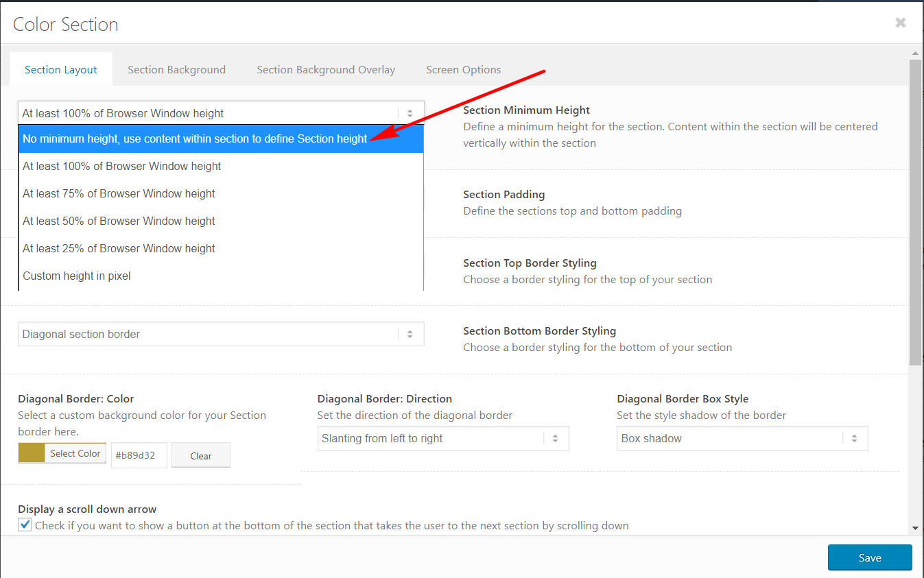Click the Section Minimum Height label
The height and width of the screenshot is (578, 924).
526,110
